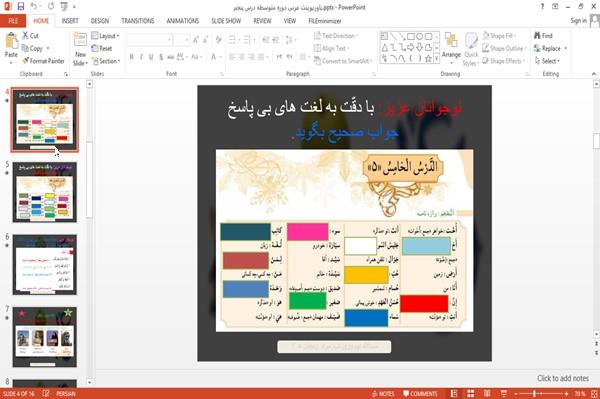The width and height of the screenshot is (600, 399).
Task: Click PERSIAN language indicator
Action: pos(66,394)
